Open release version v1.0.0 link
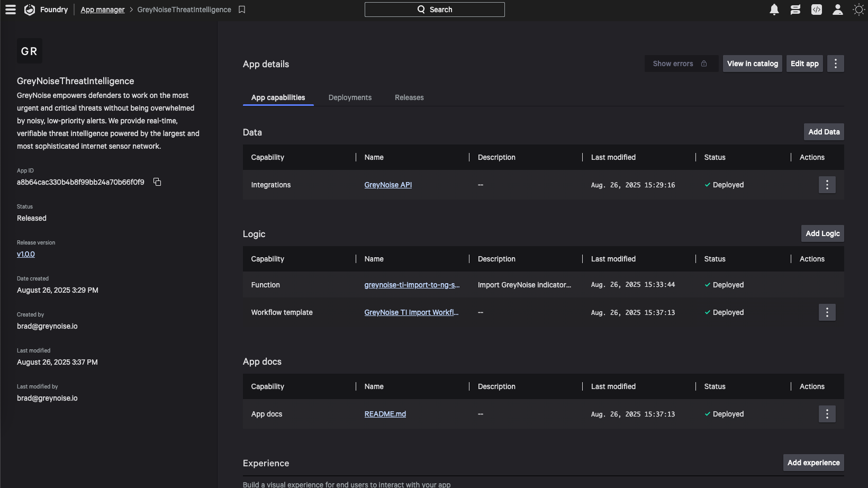This screenshot has height=488, width=868. pos(26,254)
